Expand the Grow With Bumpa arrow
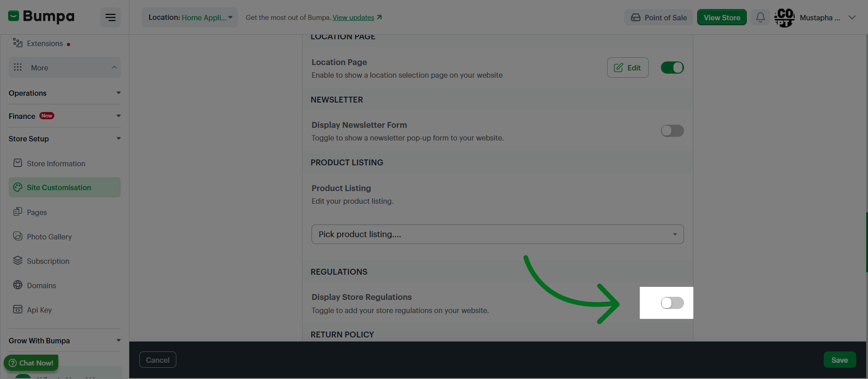This screenshot has height=379, width=868. (118, 341)
